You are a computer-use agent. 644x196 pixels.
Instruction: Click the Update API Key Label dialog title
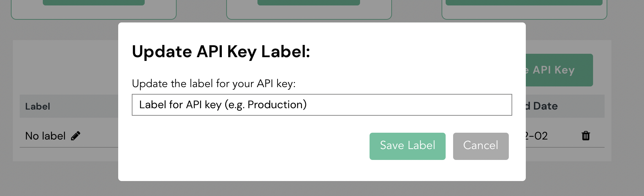[221, 52]
